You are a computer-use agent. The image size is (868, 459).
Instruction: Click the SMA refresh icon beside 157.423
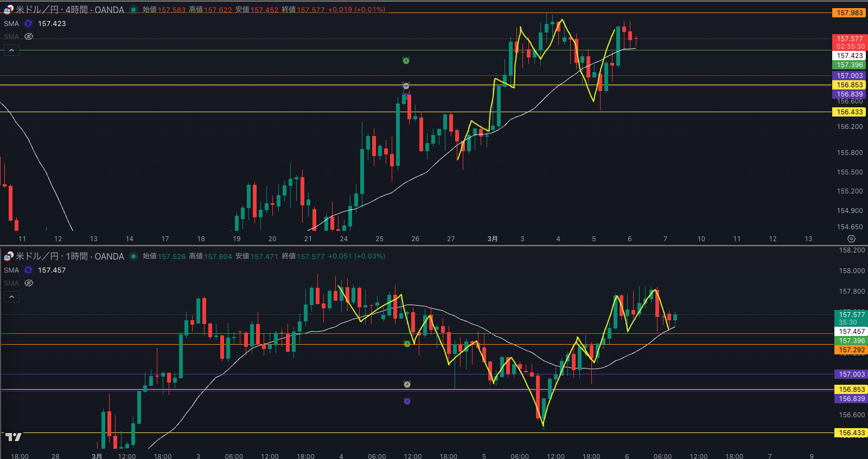28,24
